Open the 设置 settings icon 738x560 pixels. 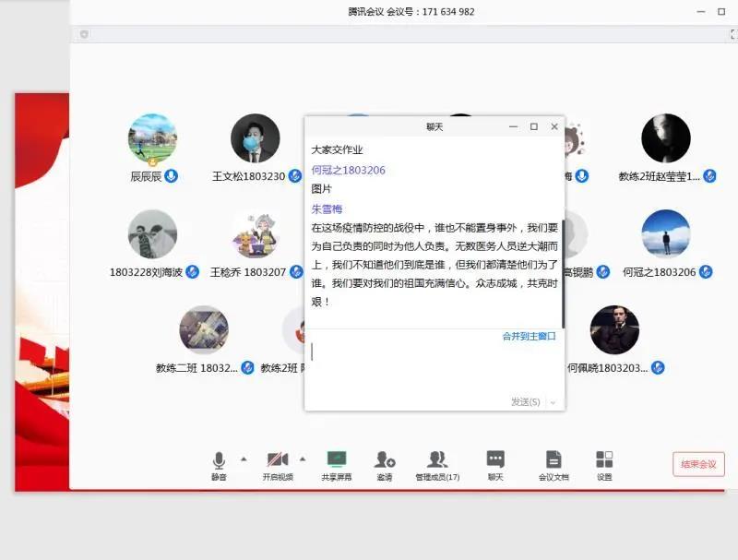[x=604, y=459]
